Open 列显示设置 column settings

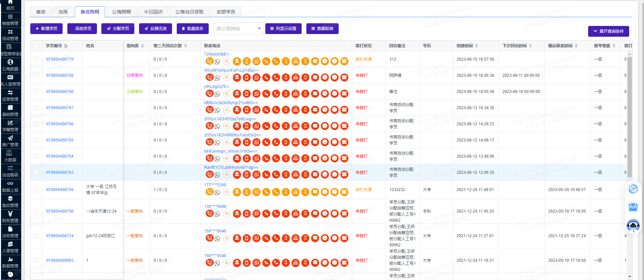point(283,29)
